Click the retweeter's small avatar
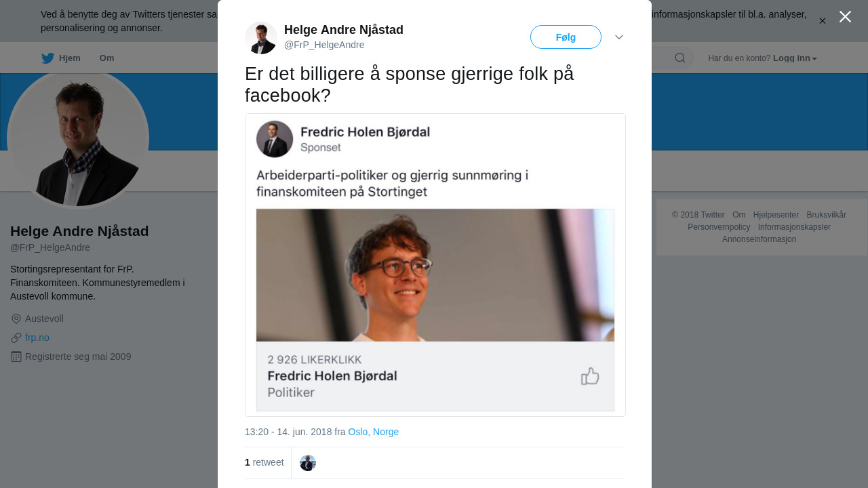The height and width of the screenshot is (488, 868). pyautogui.click(x=308, y=463)
